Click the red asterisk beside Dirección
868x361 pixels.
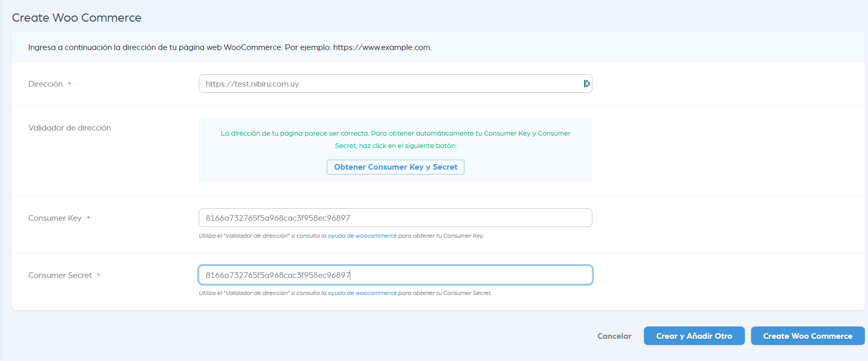click(70, 84)
